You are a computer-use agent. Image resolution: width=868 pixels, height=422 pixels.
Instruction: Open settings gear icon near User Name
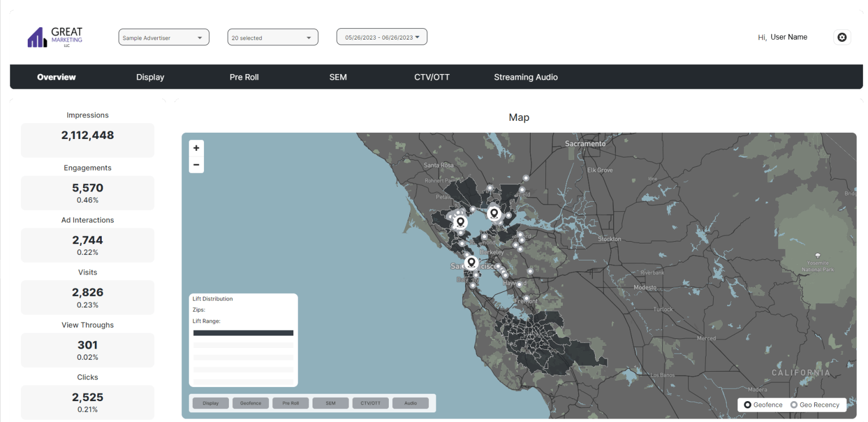(x=842, y=37)
